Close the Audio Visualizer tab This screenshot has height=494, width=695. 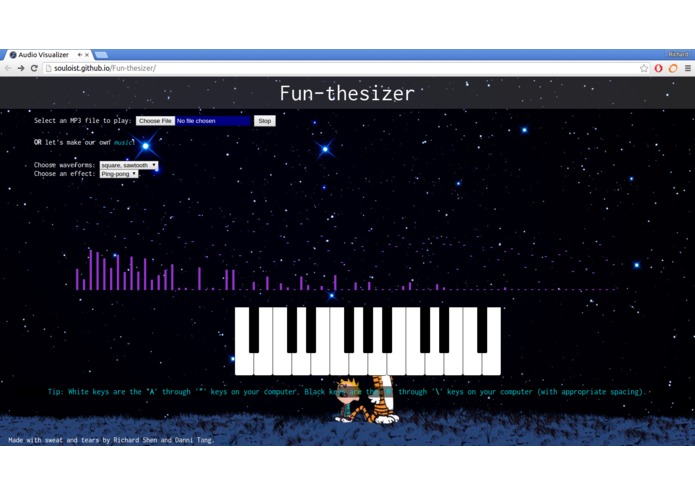87,54
